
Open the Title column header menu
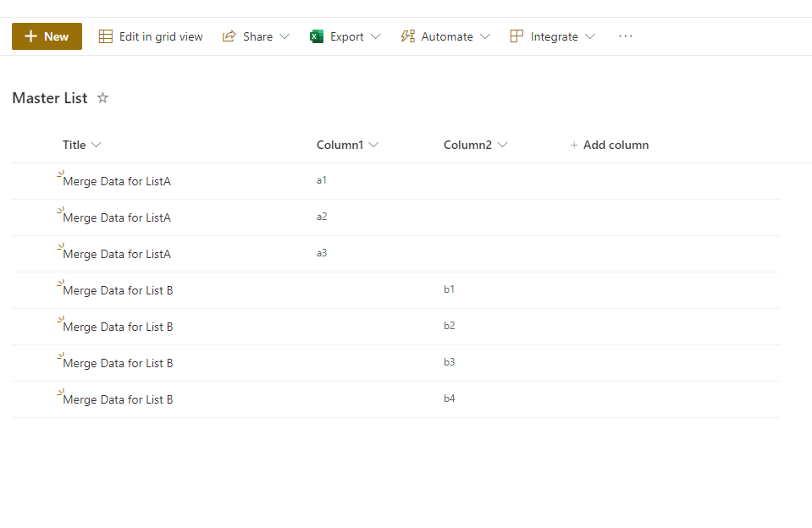pos(82,145)
